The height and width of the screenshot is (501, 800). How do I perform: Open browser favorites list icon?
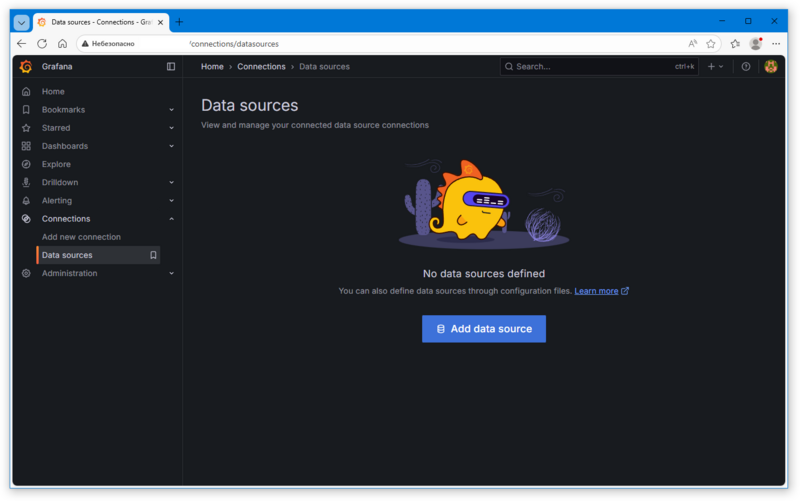pos(735,43)
